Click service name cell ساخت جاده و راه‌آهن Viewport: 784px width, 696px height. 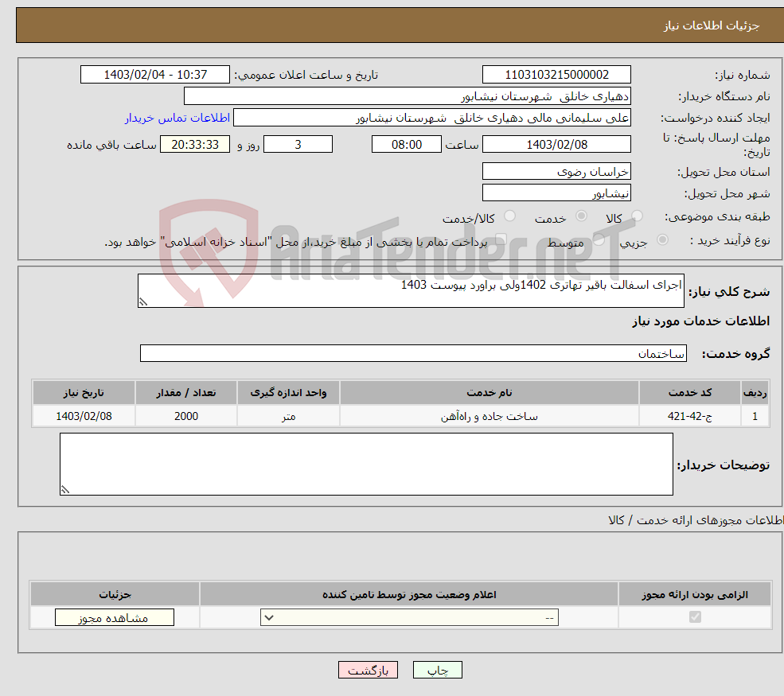(490, 416)
